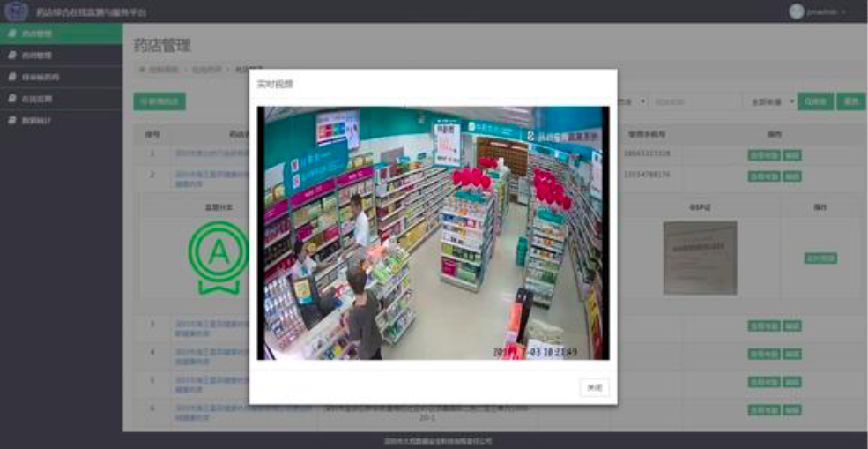Open 药师管理 in the sidebar menu
868x449 pixels.
(37, 56)
